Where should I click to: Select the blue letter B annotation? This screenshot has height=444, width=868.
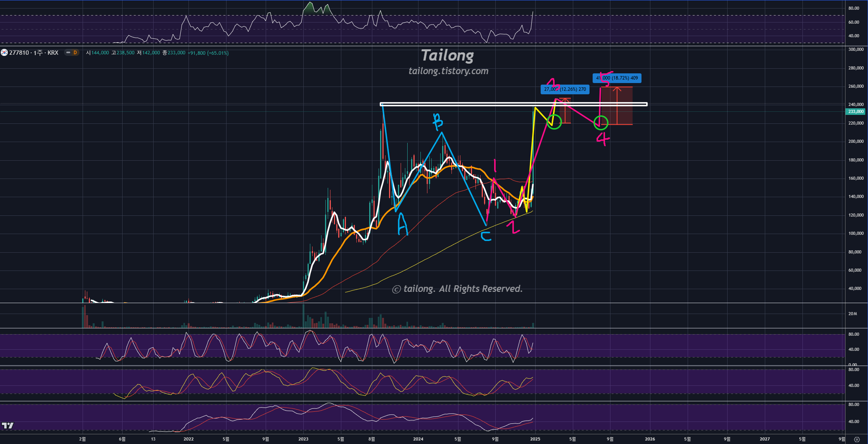point(438,122)
